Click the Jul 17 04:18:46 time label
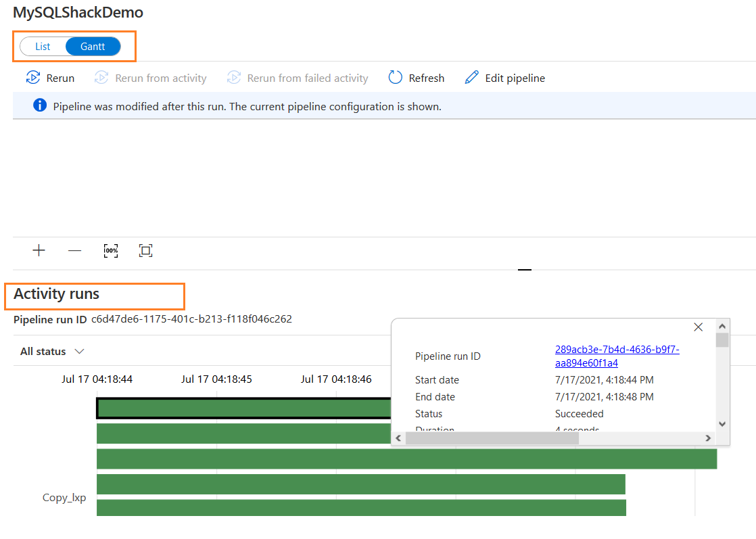The image size is (756, 539). pos(336,379)
